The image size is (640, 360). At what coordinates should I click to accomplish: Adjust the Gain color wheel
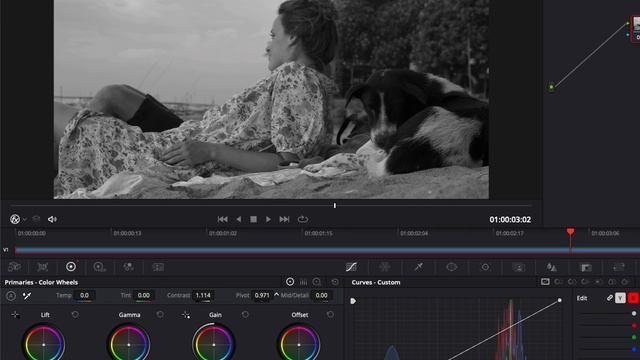213,343
